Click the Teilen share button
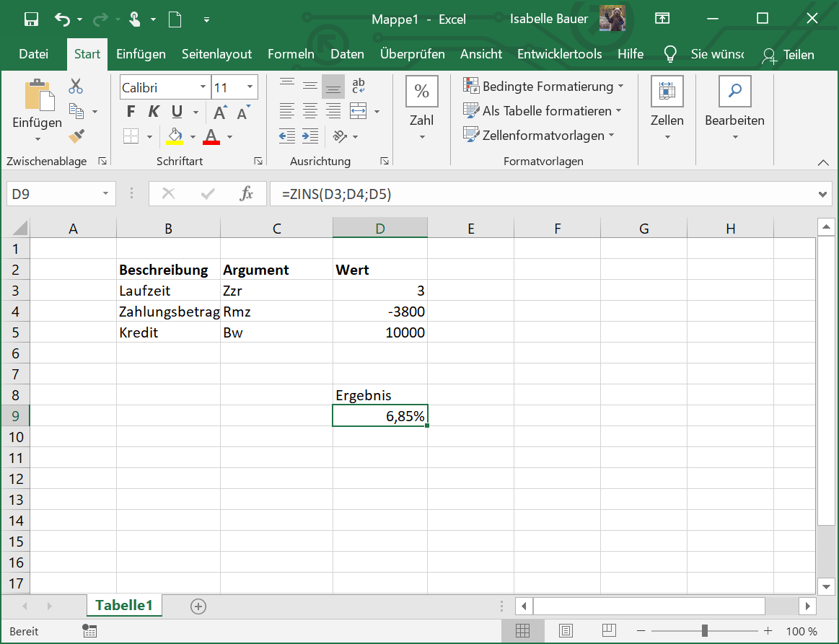Screen dimensions: 839x644 pyautogui.click(x=789, y=55)
